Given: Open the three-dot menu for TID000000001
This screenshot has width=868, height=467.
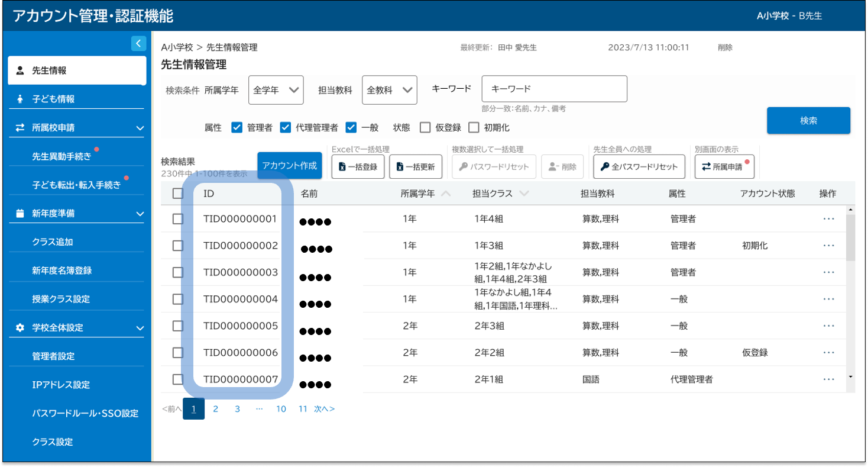Looking at the screenshot, I should point(828,219).
